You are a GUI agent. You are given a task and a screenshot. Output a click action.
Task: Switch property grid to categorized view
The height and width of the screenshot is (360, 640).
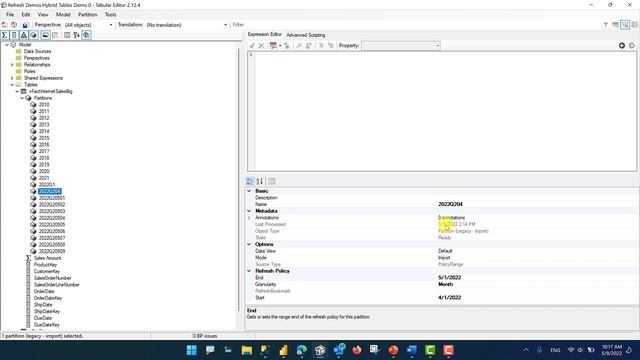tap(250, 181)
